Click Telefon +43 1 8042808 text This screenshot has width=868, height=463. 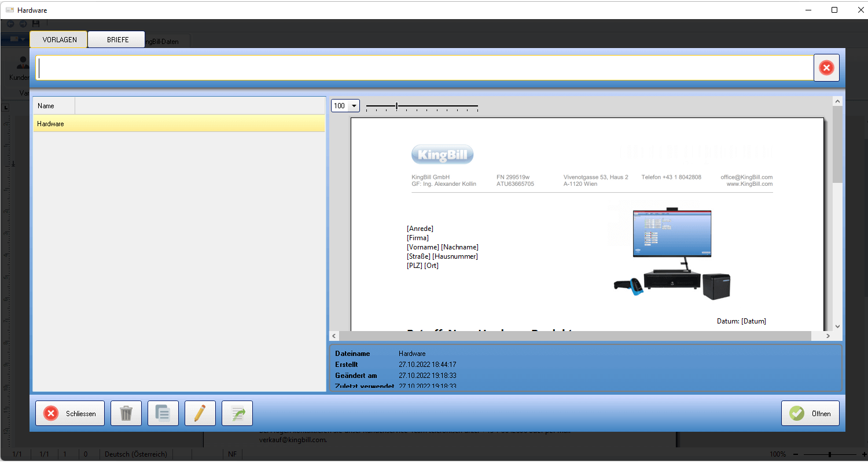point(671,177)
